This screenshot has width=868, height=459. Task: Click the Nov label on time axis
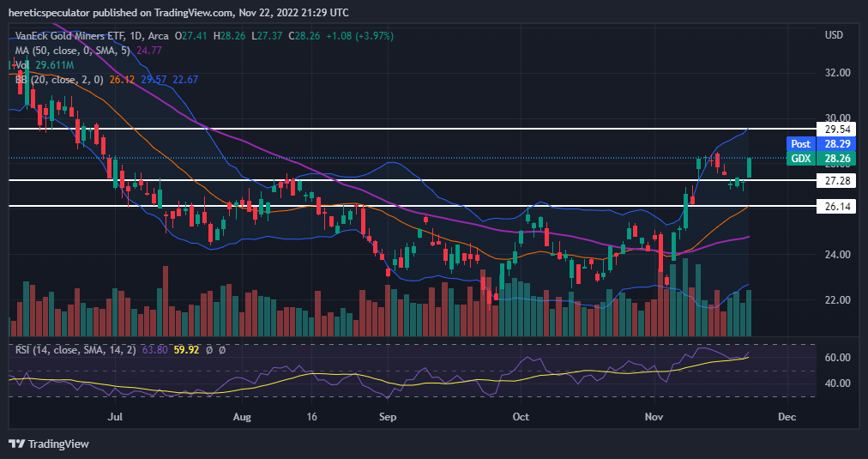coord(654,417)
